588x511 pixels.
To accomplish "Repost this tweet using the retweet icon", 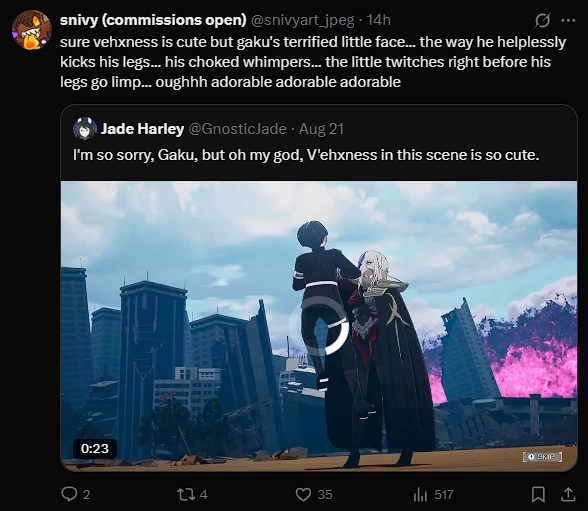I will click(186, 494).
